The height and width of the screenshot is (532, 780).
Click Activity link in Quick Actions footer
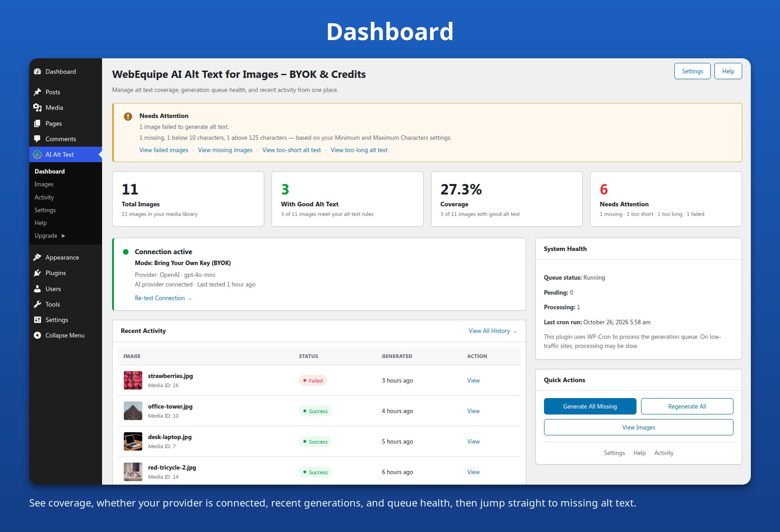click(x=664, y=453)
